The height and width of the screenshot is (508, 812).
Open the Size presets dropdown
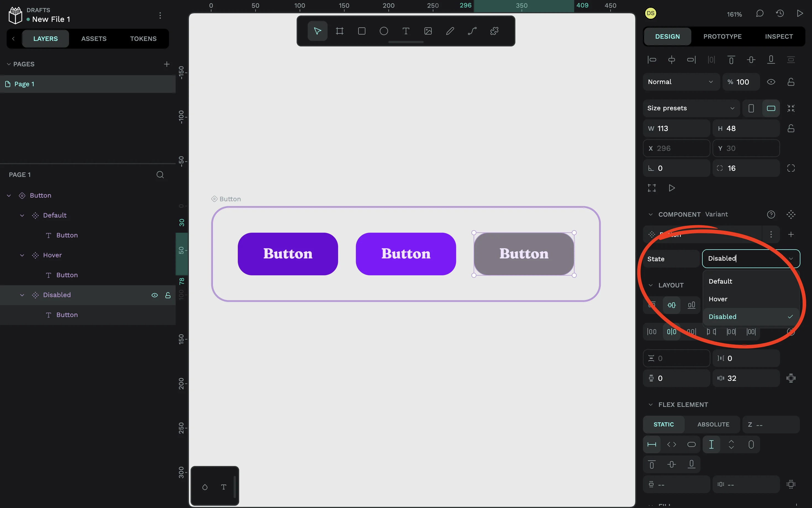tap(690, 108)
